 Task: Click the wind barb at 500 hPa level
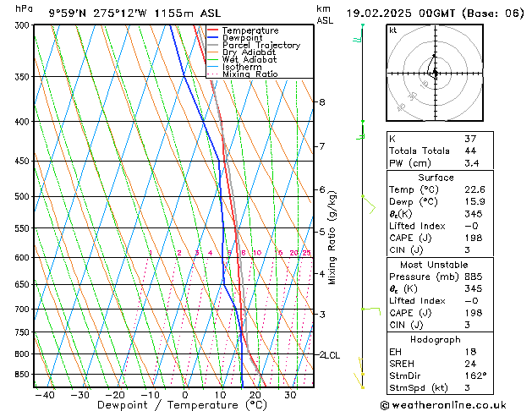tap(369, 205)
